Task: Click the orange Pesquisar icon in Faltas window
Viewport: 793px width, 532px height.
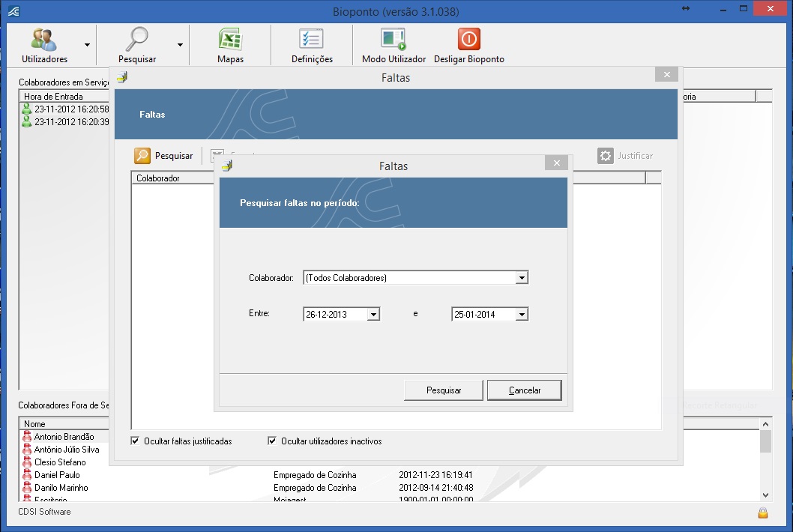Action: [142, 156]
